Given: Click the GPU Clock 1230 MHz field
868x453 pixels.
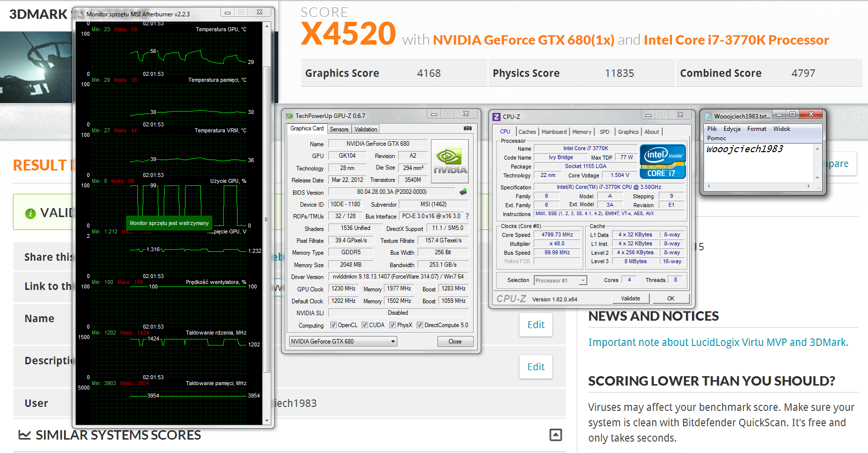Looking at the screenshot, I should 344,288.
